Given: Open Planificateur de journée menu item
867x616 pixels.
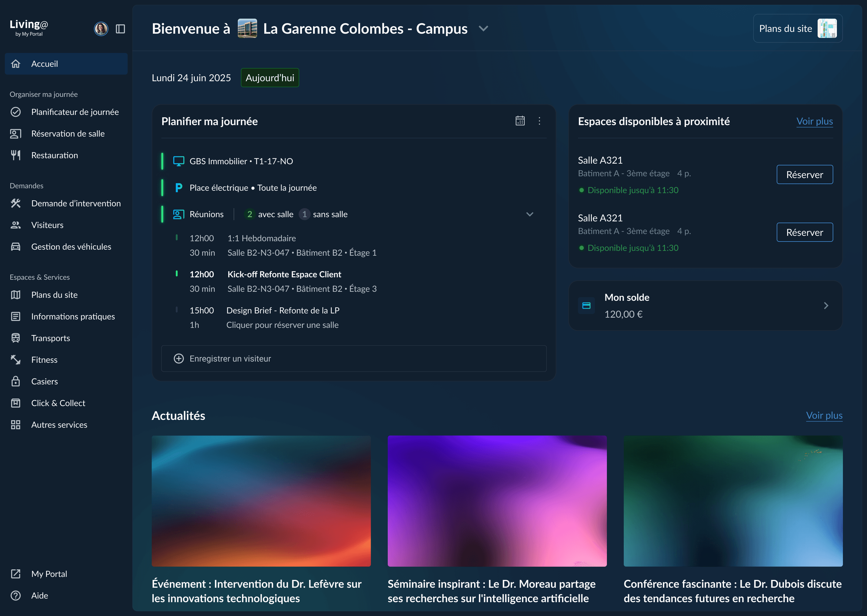Looking at the screenshot, I should click(x=75, y=112).
